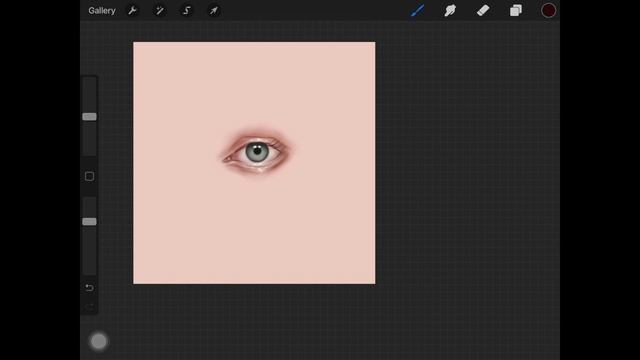Open the Actions wrench menu
This screenshot has width=640, height=360.
(x=132, y=11)
